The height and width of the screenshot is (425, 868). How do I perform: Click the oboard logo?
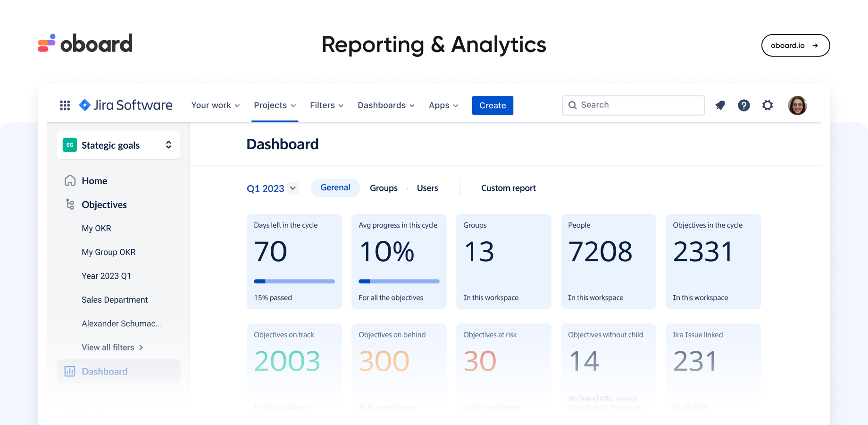(x=85, y=43)
